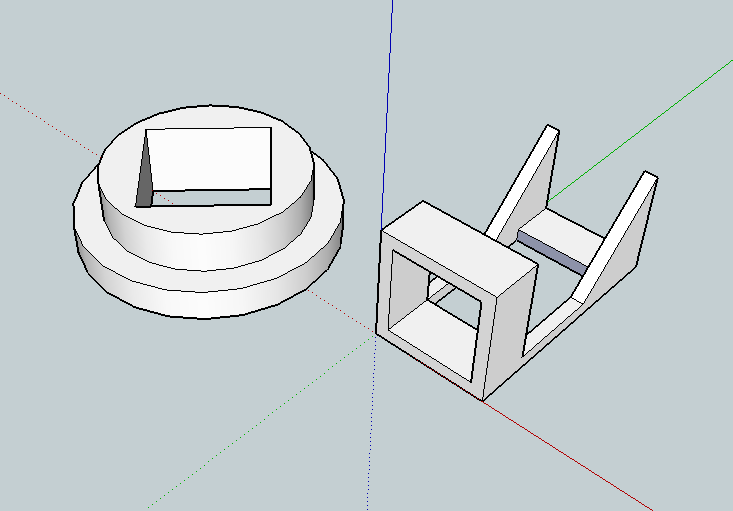Click the inner bottom face inside the square frame
This screenshot has height=511, width=733.
[437, 337]
